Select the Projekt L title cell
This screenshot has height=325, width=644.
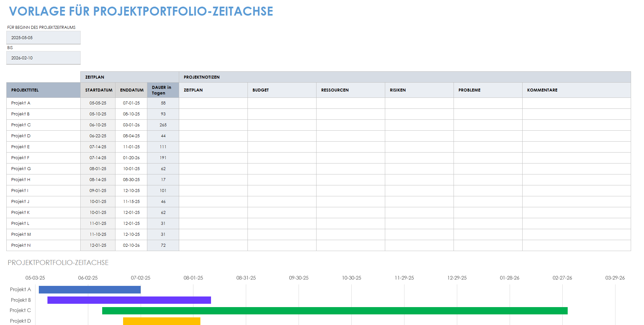pyautogui.click(x=43, y=224)
